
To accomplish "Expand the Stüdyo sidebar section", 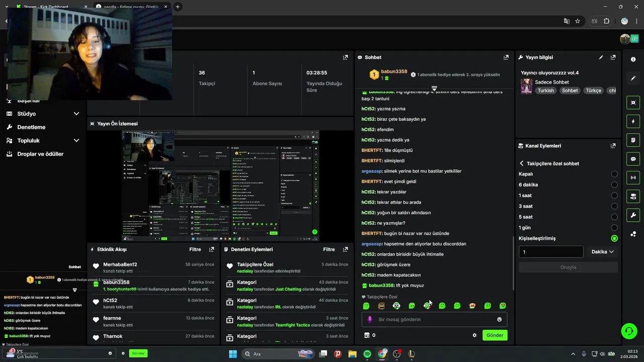I will click(x=76, y=114).
